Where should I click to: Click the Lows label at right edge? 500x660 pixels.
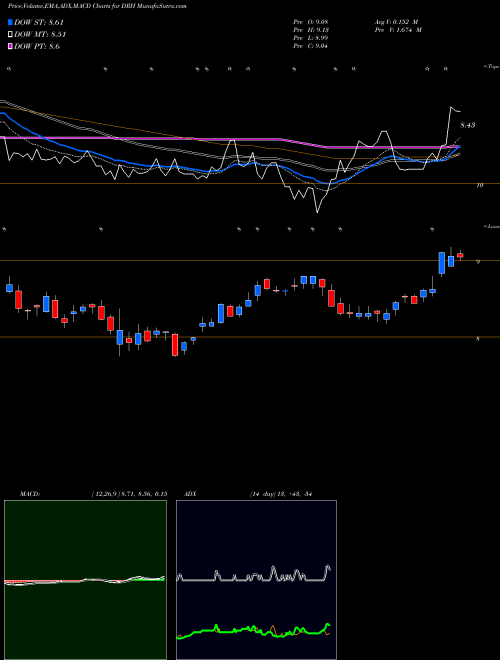pos(492,226)
